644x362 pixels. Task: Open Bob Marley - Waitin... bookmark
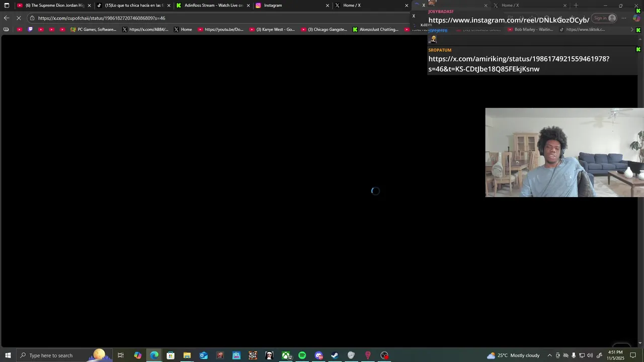[x=530, y=30]
